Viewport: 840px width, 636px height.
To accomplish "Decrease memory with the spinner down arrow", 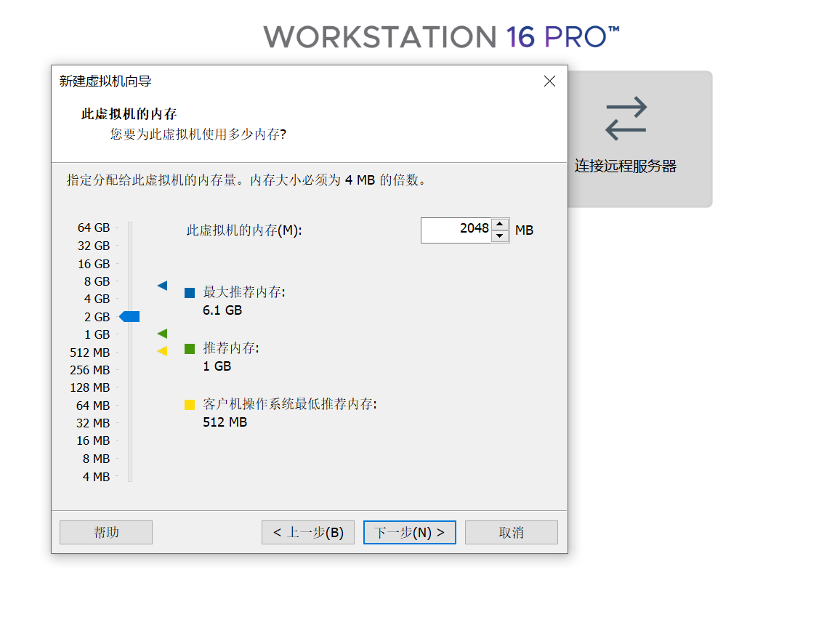I will tap(500, 236).
